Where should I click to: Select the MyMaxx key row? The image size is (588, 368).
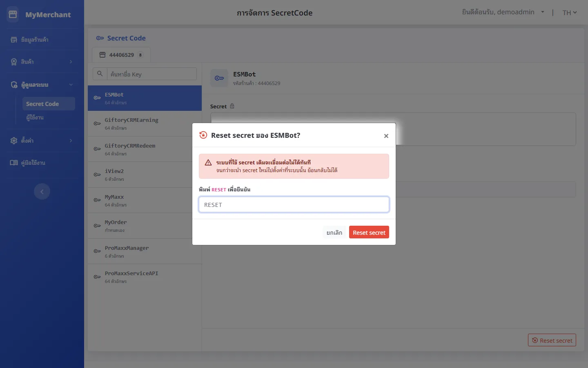point(145,200)
